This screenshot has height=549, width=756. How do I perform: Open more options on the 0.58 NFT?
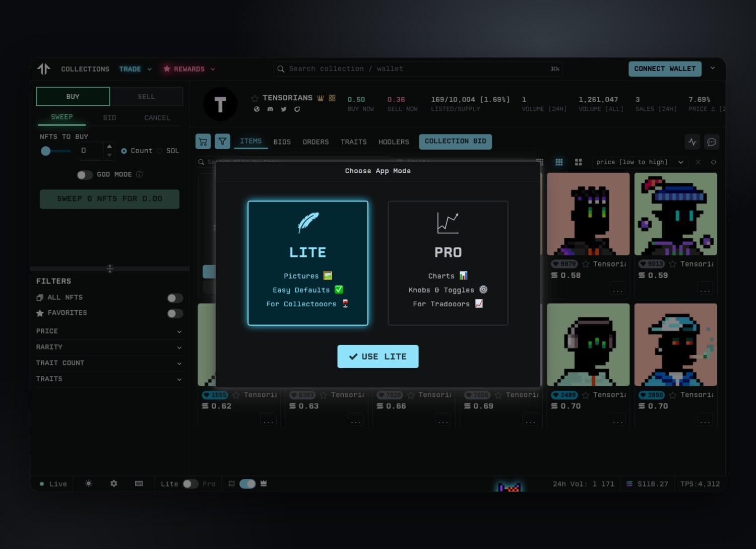618,289
